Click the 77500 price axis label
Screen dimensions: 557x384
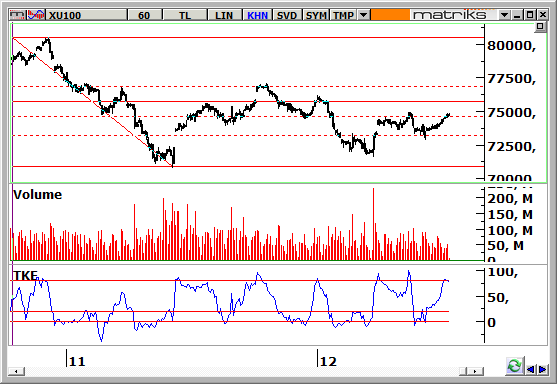click(511, 79)
